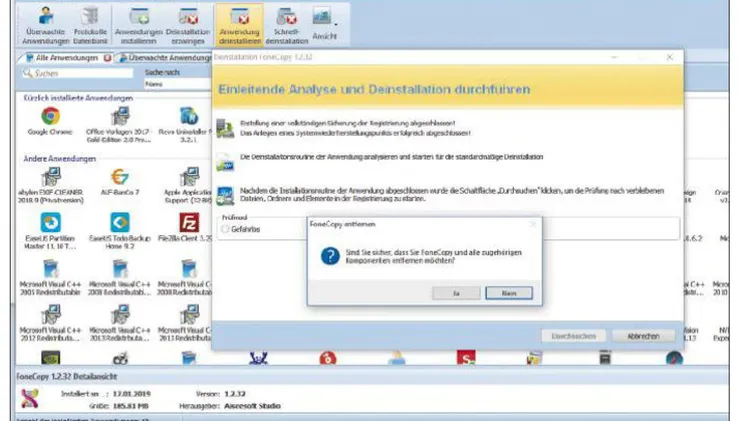Click the registry backup step icon in dialog
Image resolution: width=750 pixels, height=421 pixels.
click(225, 128)
